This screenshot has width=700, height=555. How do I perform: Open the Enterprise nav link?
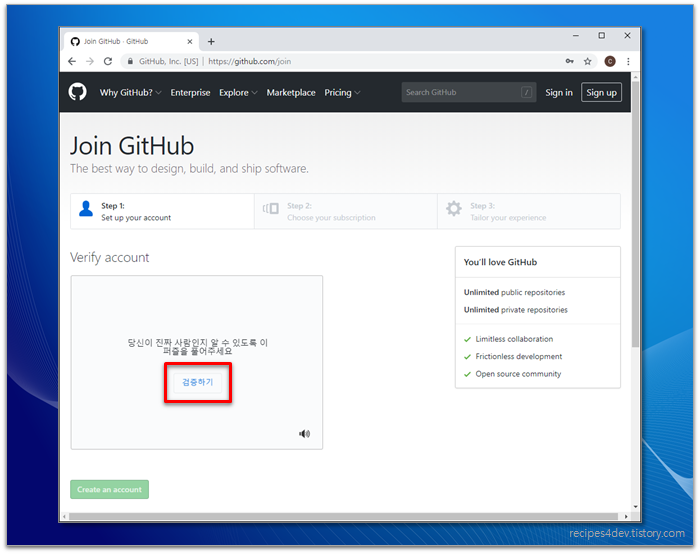pos(190,92)
